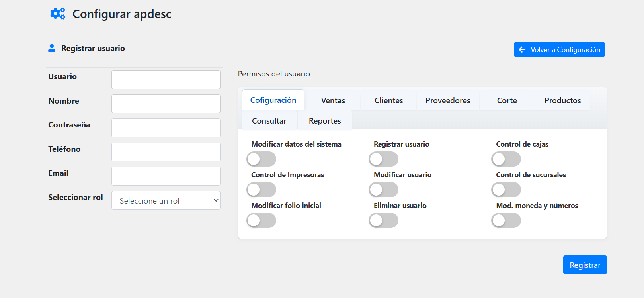
Task: Click into the Email field
Action: click(x=166, y=176)
